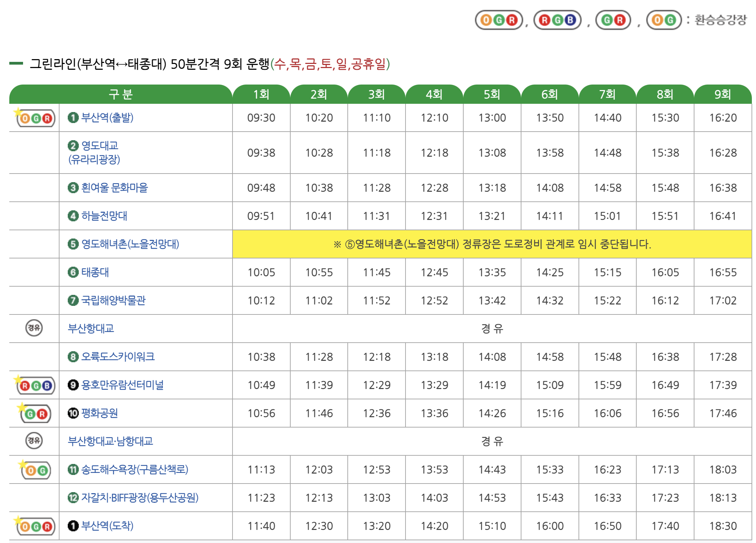The image size is (756, 543).
Task: Click the RGB transfer badge beside 용호만유람선터미널
Action: (x=36, y=386)
